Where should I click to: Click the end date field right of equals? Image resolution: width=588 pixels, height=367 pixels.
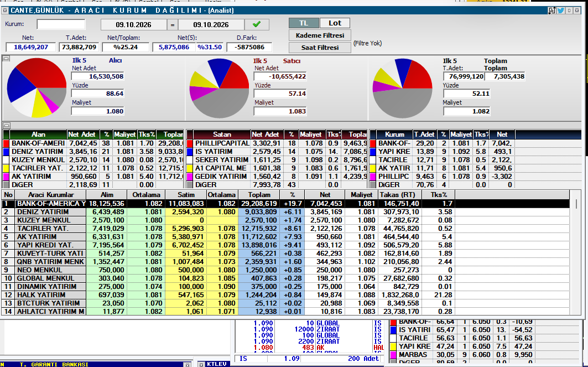(211, 25)
